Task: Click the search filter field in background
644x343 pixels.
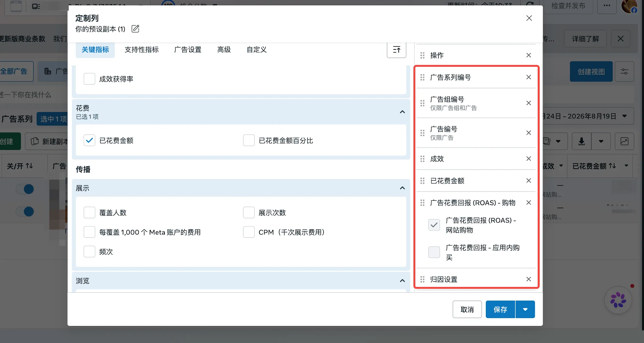Action: 34,95
